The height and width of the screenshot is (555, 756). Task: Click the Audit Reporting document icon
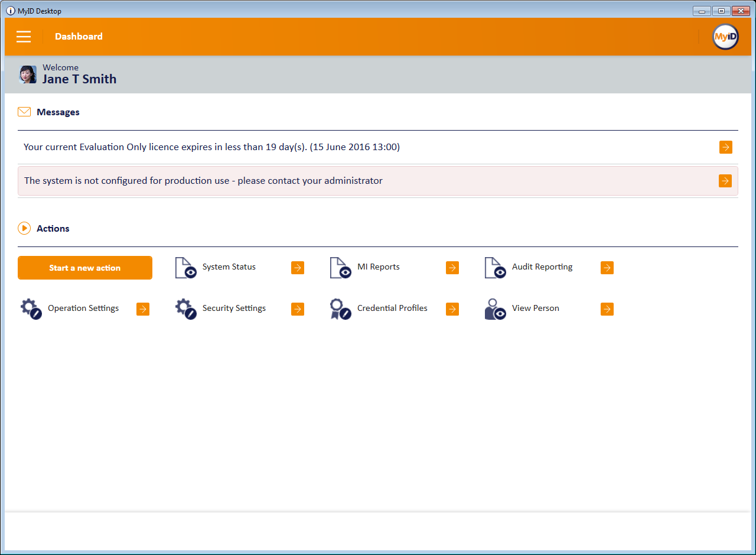click(495, 268)
